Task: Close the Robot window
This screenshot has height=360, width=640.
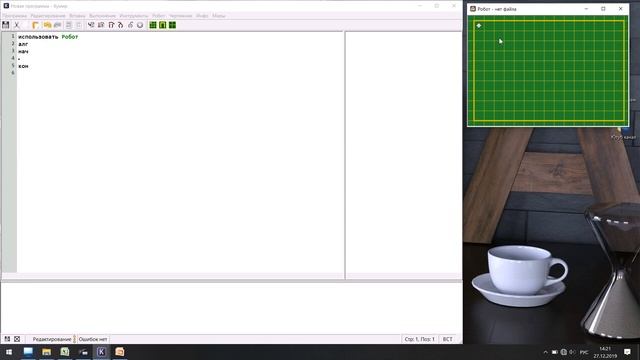Action: (620, 9)
